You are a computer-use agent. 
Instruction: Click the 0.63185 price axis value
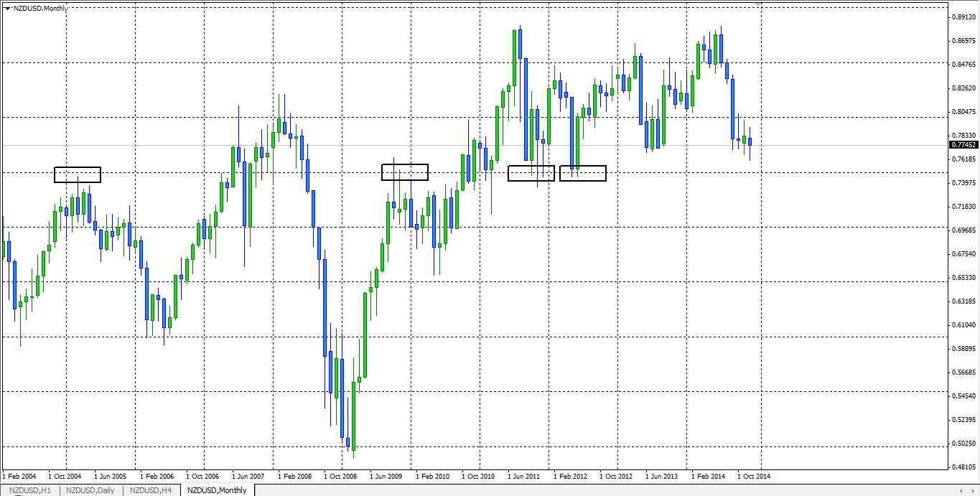965,301
